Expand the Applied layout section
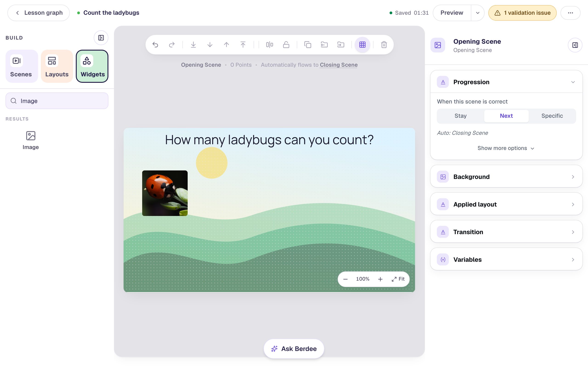588x368 pixels. tap(506, 204)
